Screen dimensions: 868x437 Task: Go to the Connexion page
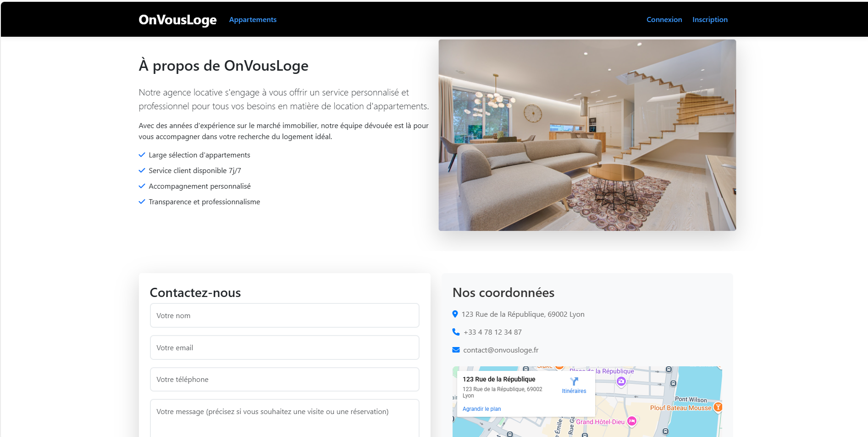664,20
